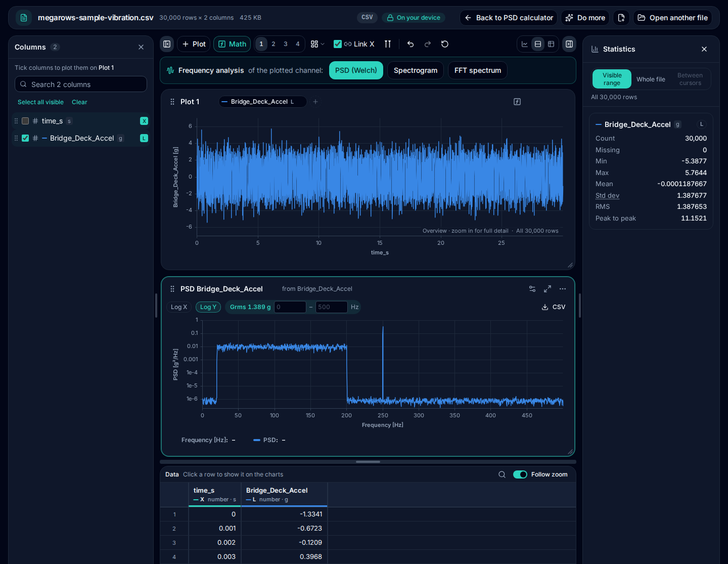
Task: Tick the time_s column checkbox
Action: click(25, 121)
